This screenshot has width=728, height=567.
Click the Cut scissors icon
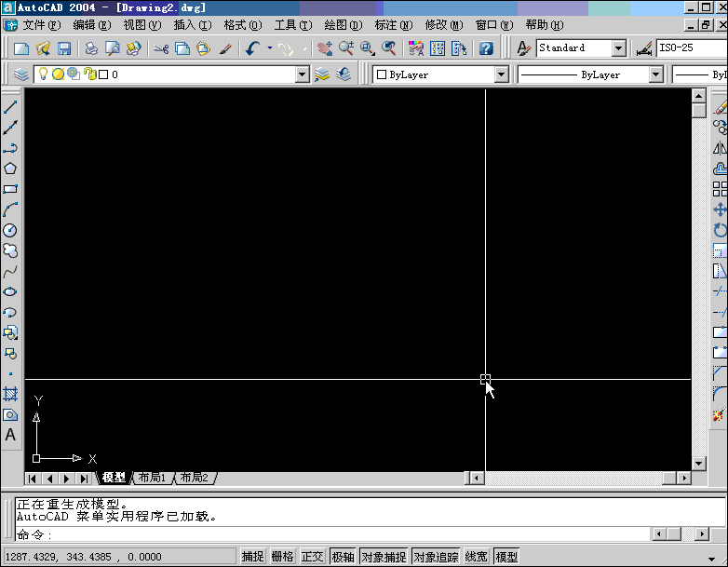(161, 48)
